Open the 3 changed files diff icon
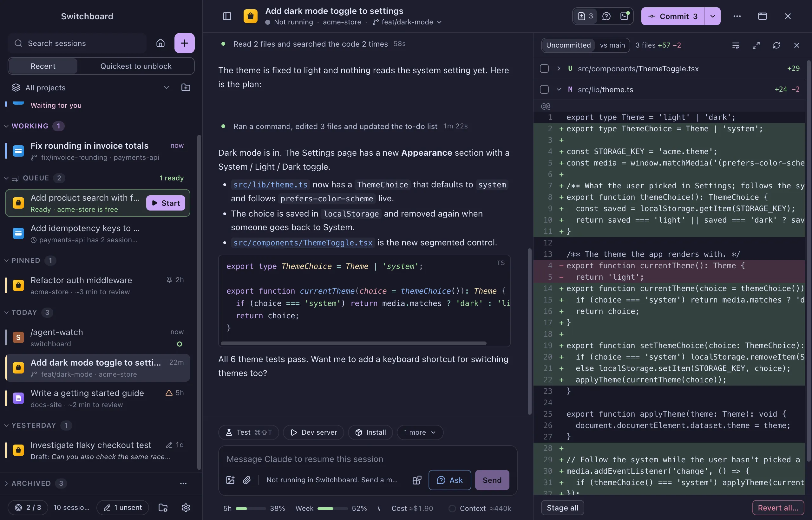The height and width of the screenshot is (520, 812). pos(585,16)
